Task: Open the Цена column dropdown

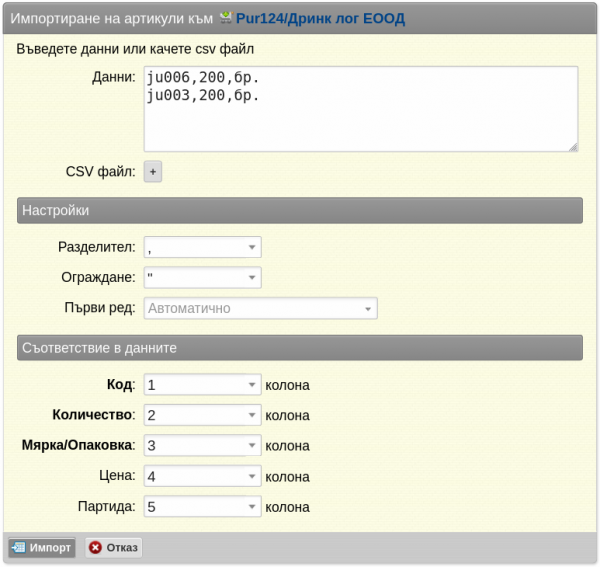Action: point(202,477)
